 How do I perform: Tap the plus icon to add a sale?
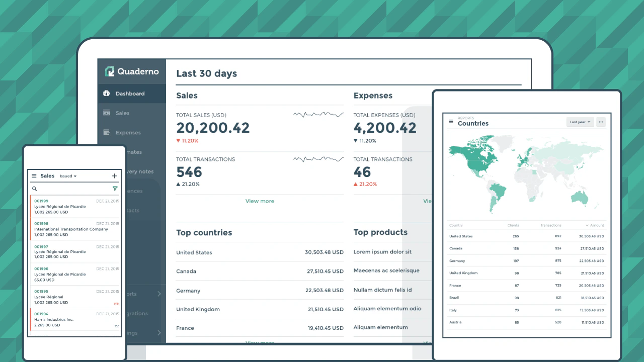pos(114,176)
